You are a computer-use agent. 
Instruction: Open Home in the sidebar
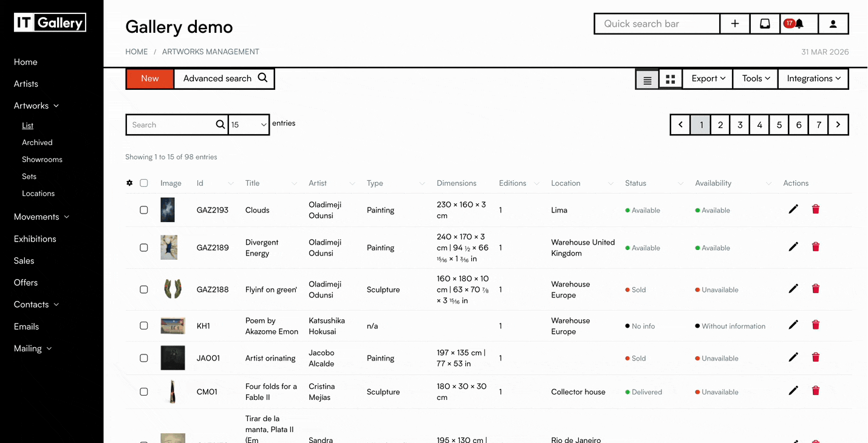point(26,62)
